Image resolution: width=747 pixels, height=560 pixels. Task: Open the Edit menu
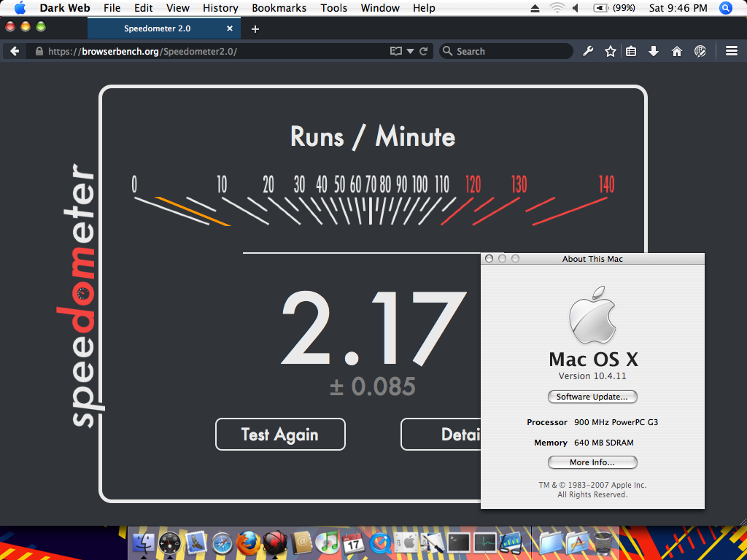coord(144,8)
